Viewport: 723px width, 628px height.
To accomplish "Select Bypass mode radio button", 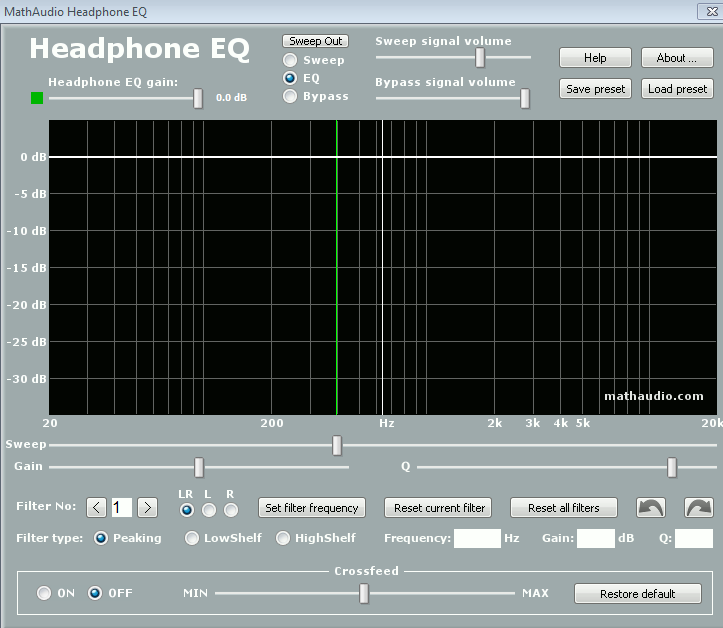I will (x=290, y=96).
